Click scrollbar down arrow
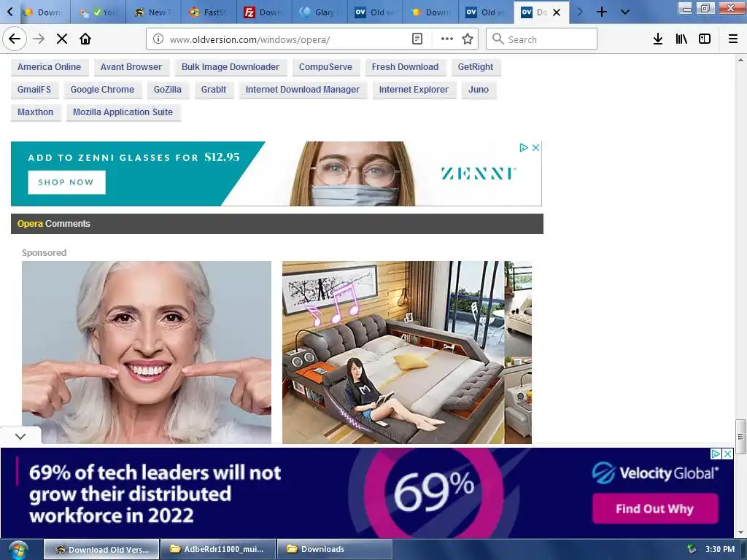The width and height of the screenshot is (747, 560). click(740, 532)
